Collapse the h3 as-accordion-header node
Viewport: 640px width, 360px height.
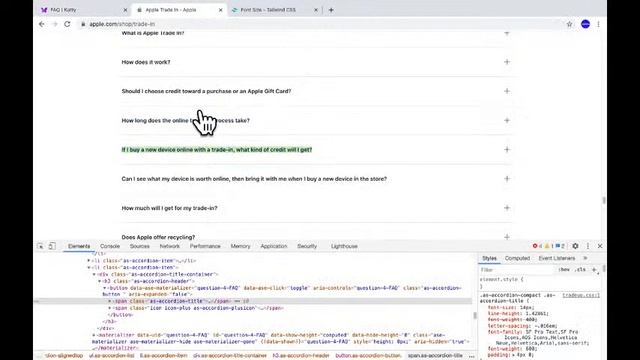click(x=99, y=281)
